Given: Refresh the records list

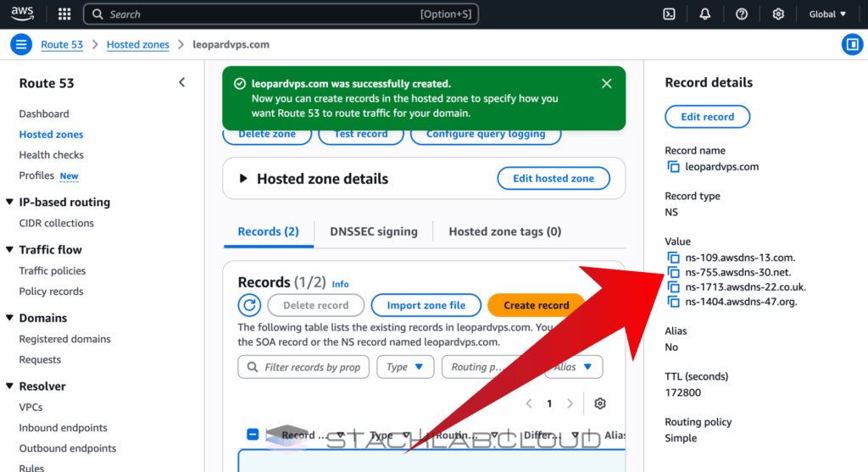Looking at the screenshot, I should 249,305.
